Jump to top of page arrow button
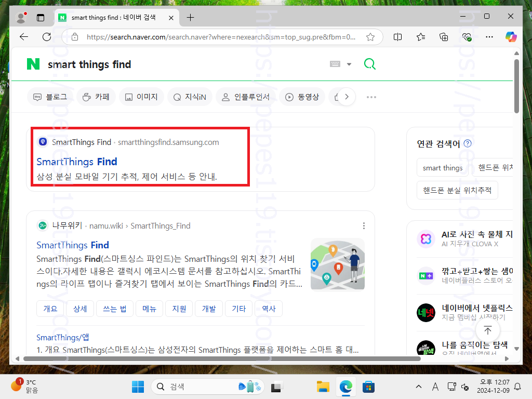 point(487,330)
